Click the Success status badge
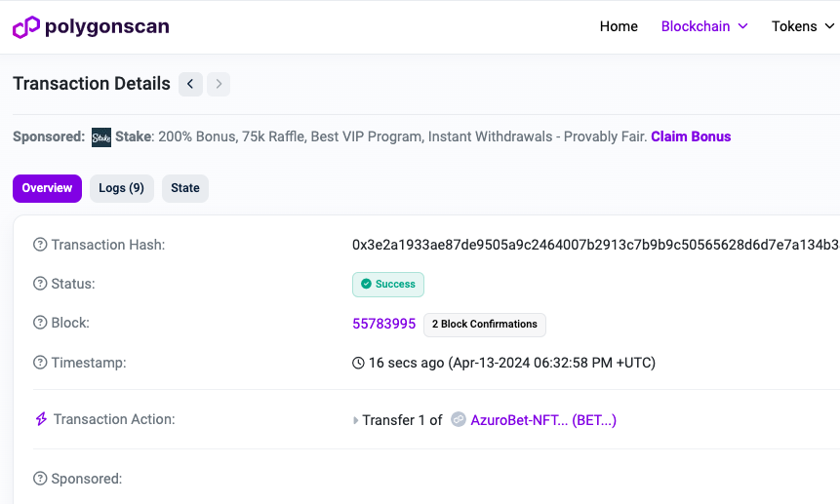840x504 pixels. (388, 284)
